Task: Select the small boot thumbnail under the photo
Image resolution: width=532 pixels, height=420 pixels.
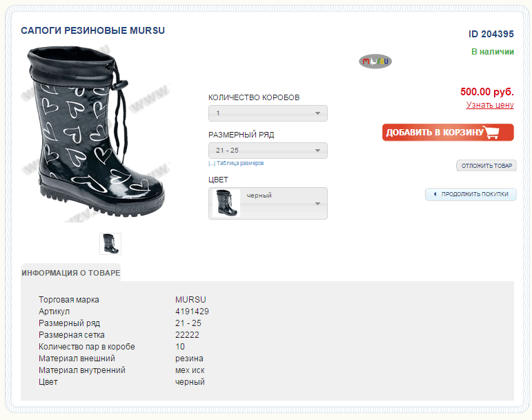Action: (x=110, y=243)
